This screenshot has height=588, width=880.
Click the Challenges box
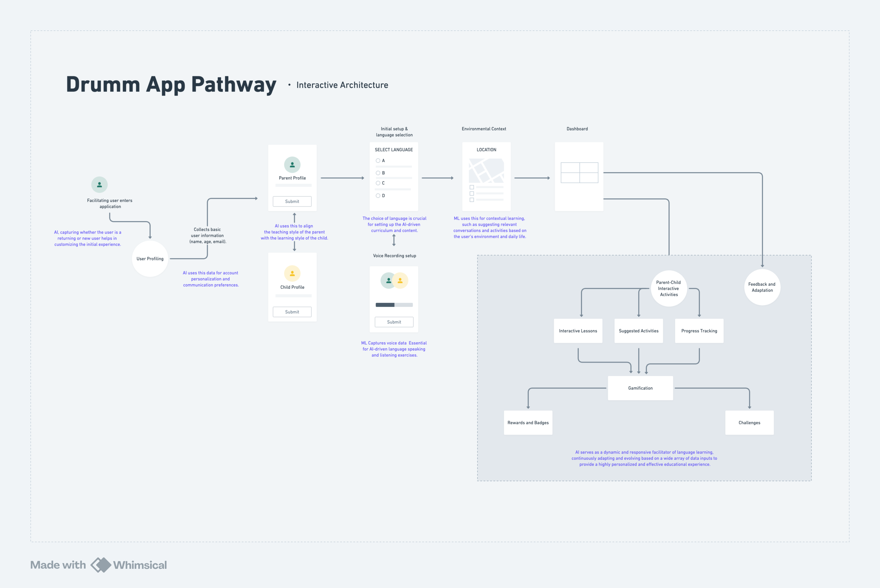click(749, 423)
